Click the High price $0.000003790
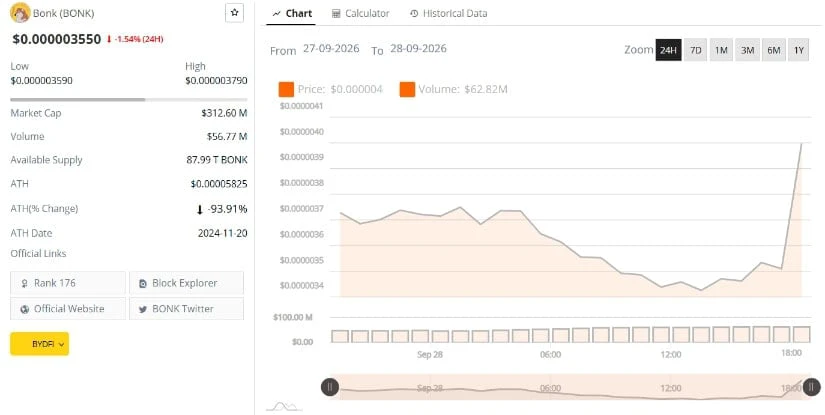This screenshot has height=415, width=825. pyautogui.click(x=216, y=80)
